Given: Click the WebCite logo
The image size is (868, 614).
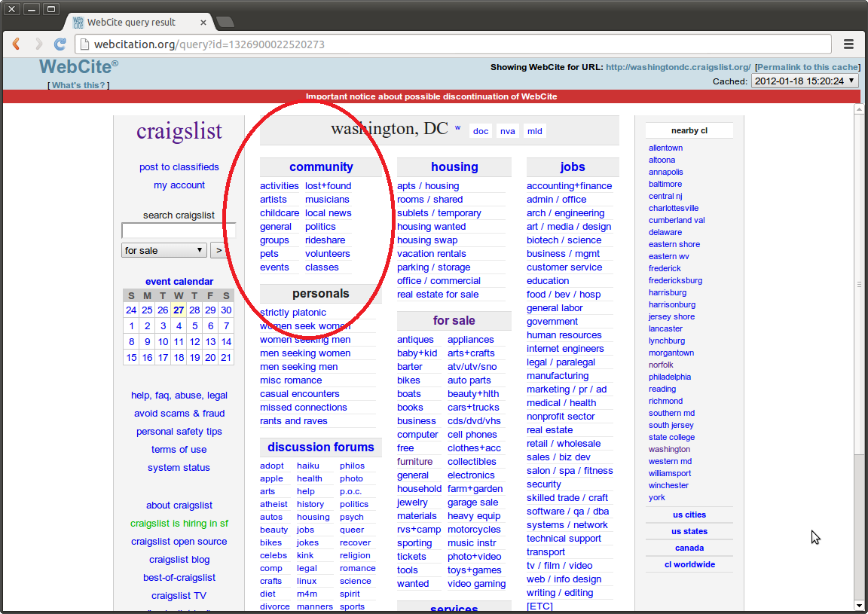Looking at the screenshot, I should pyautogui.click(x=78, y=67).
